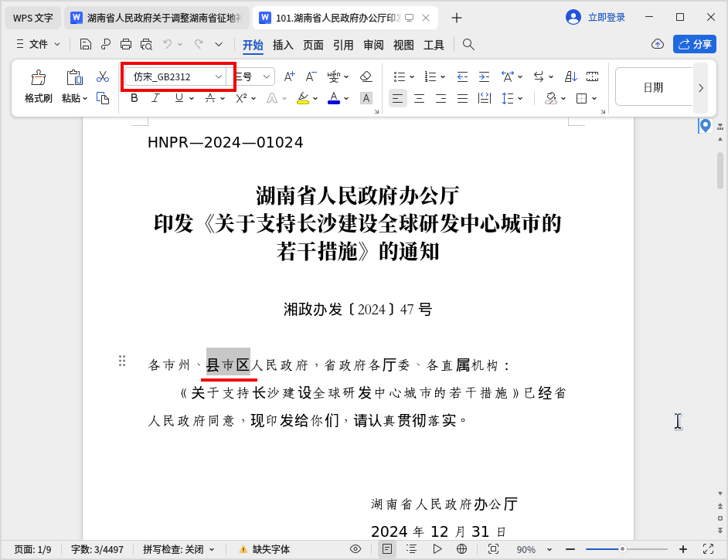
Task: Open new tab with plus button
Action: click(x=457, y=18)
